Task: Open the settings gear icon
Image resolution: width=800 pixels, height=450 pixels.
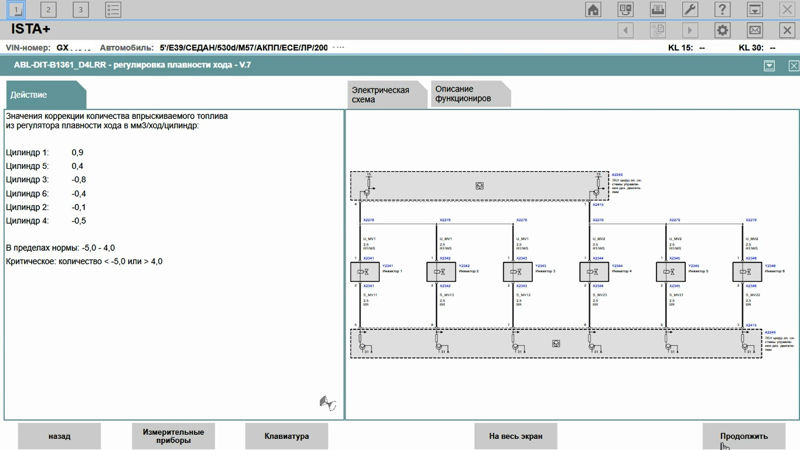Action: pos(722,30)
